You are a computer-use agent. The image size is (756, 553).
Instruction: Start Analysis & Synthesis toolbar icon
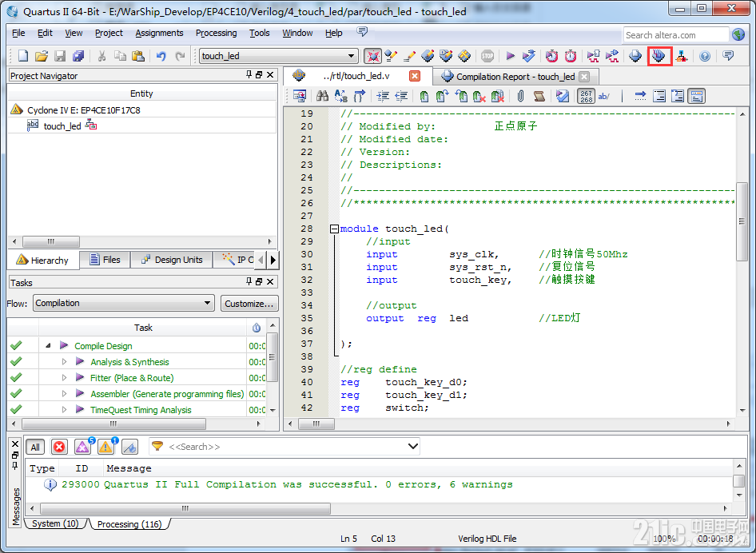pyautogui.click(x=528, y=56)
